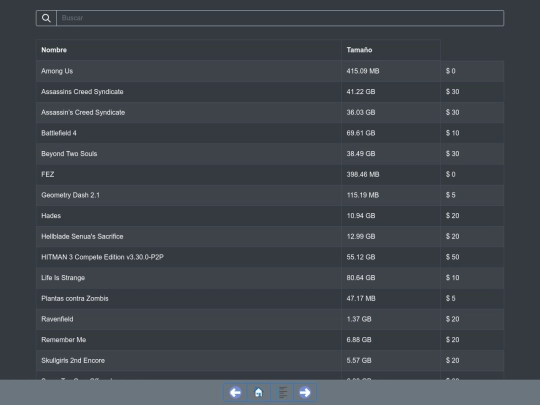This screenshot has width=540, height=405.
Task: Select HITMAN 3 Compete Edition entry
Action: pos(270,257)
